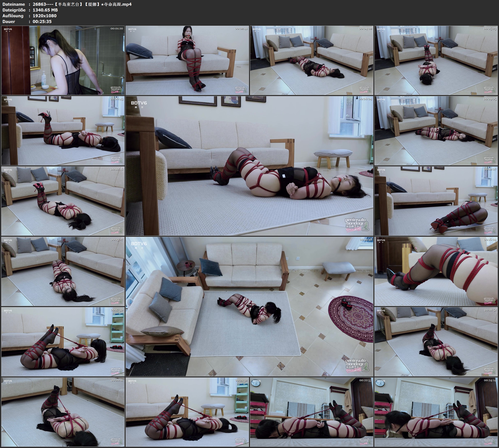Click the thumbnail timestamped 00:01:20
This screenshot has width=499, height=448.
(63, 60)
